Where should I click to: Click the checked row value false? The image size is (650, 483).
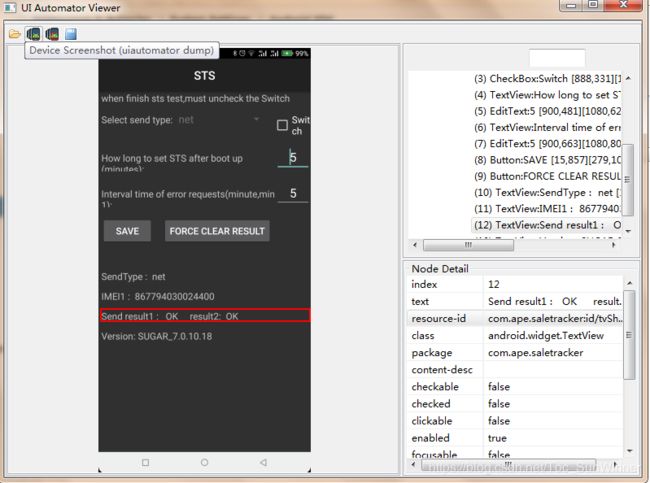pyautogui.click(x=499, y=404)
